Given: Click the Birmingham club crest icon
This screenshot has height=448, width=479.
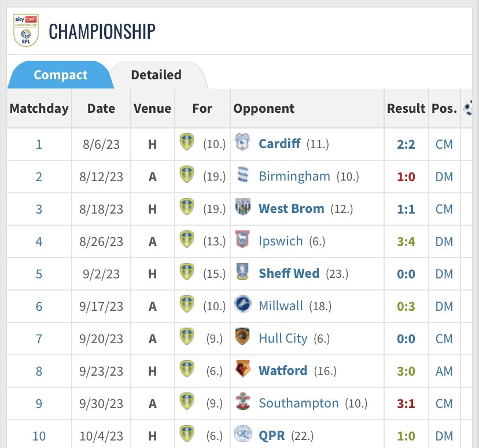Looking at the screenshot, I should (242, 175).
